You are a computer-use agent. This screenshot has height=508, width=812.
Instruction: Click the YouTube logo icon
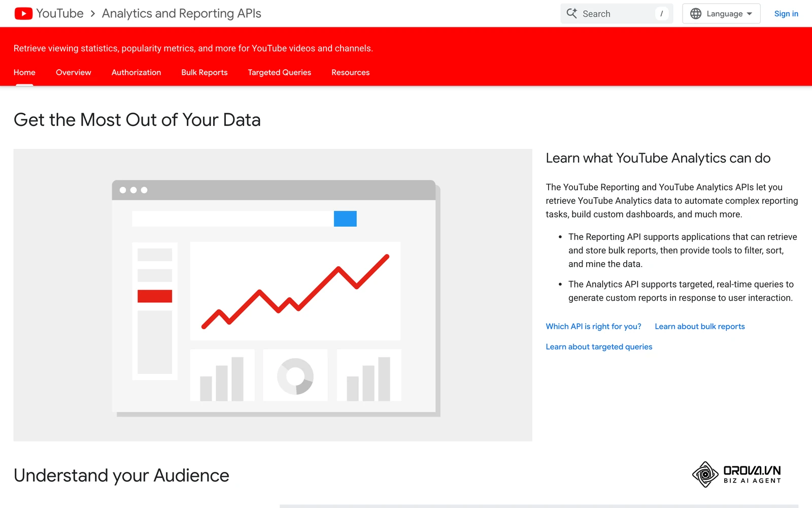click(x=23, y=14)
